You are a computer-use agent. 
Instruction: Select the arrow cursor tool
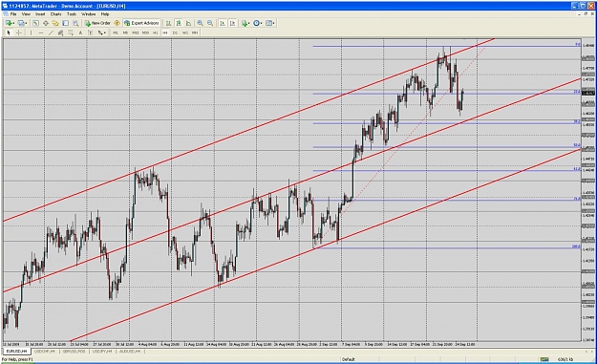(x=9, y=32)
